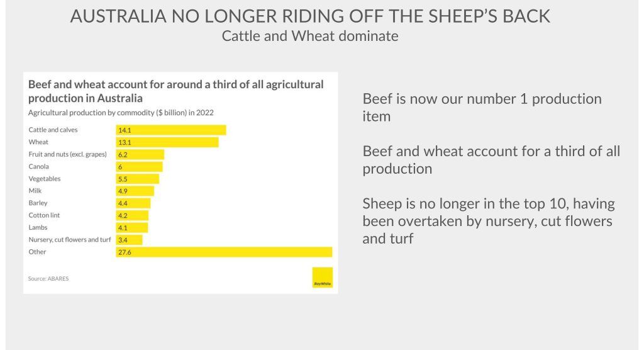Screen dimensions: 644x350
Task: Click the Cattle and calves bar
Action: (x=171, y=130)
